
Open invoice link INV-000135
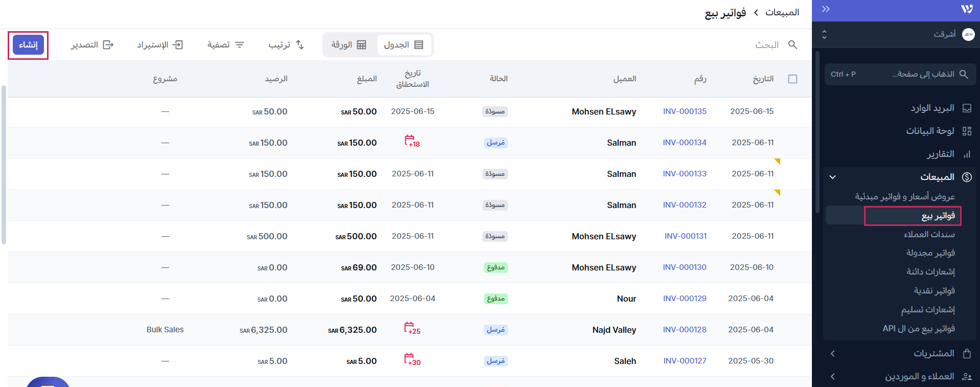685,111
